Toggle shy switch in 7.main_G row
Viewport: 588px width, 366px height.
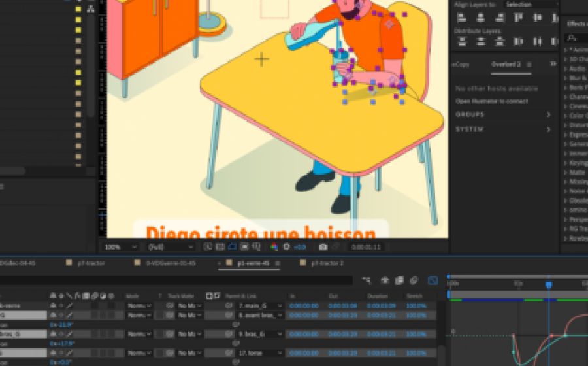tap(54, 306)
